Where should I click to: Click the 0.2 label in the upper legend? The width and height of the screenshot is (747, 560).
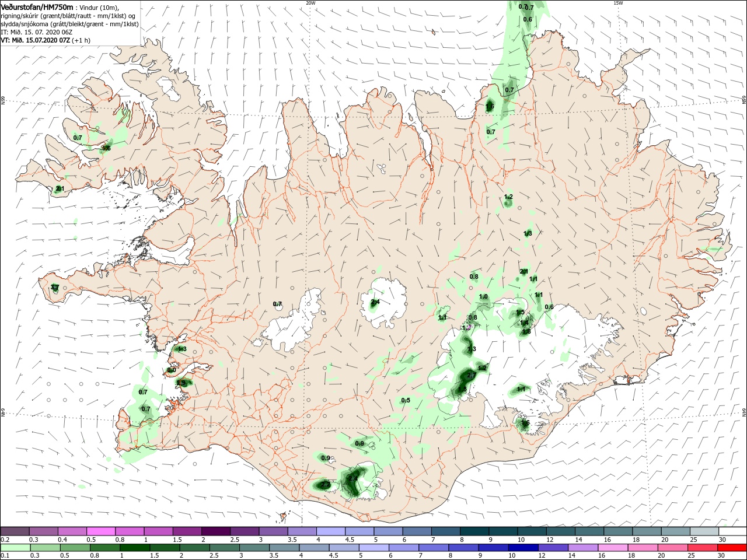5,540
